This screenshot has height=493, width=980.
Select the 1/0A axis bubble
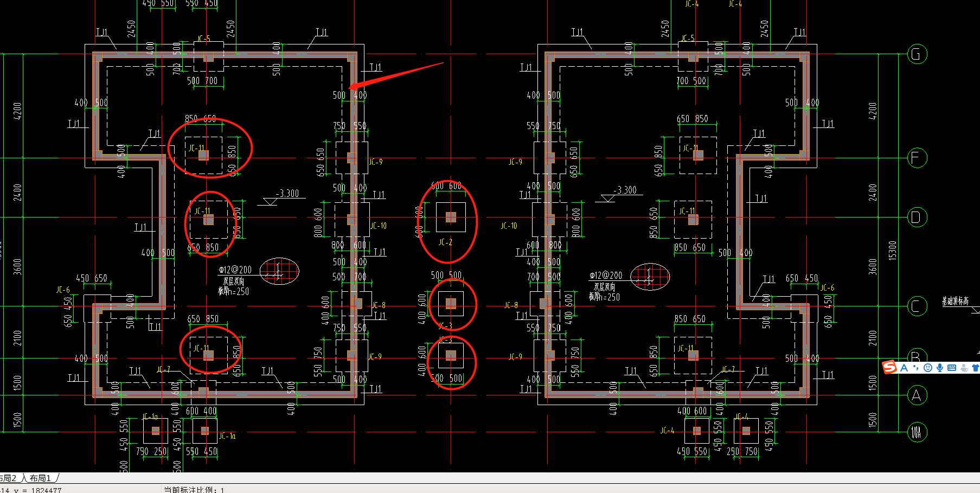pos(917,432)
